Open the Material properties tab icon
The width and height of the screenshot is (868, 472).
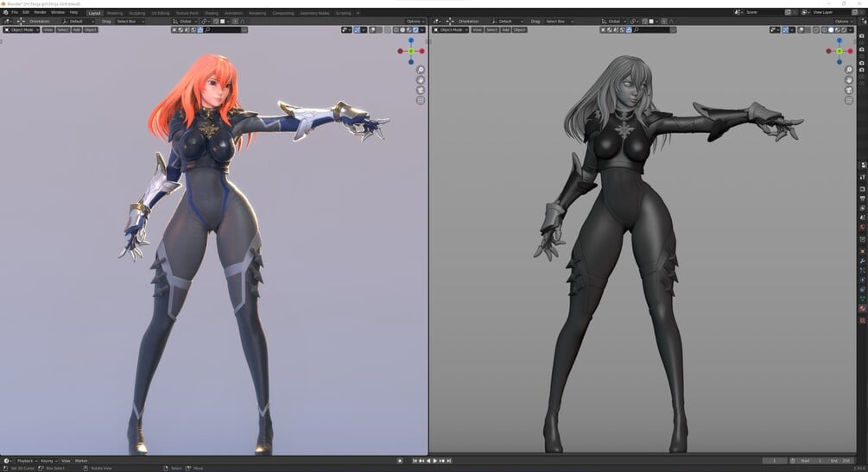[x=863, y=308]
